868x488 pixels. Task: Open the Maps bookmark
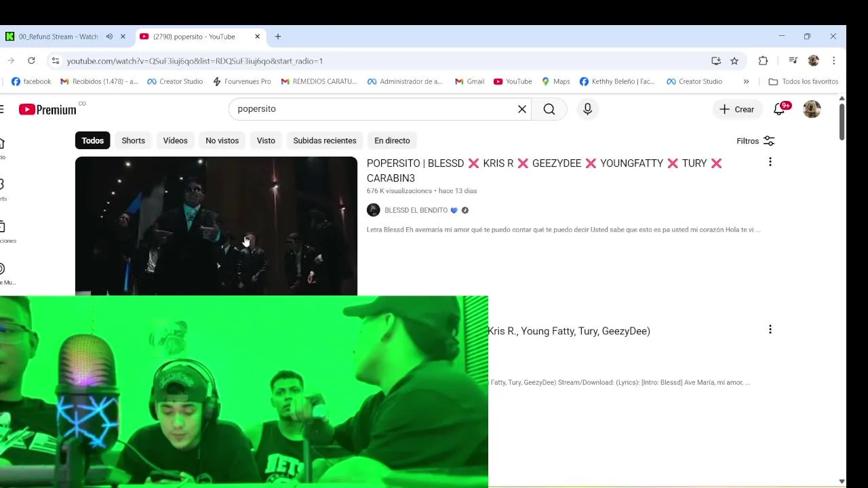click(555, 81)
